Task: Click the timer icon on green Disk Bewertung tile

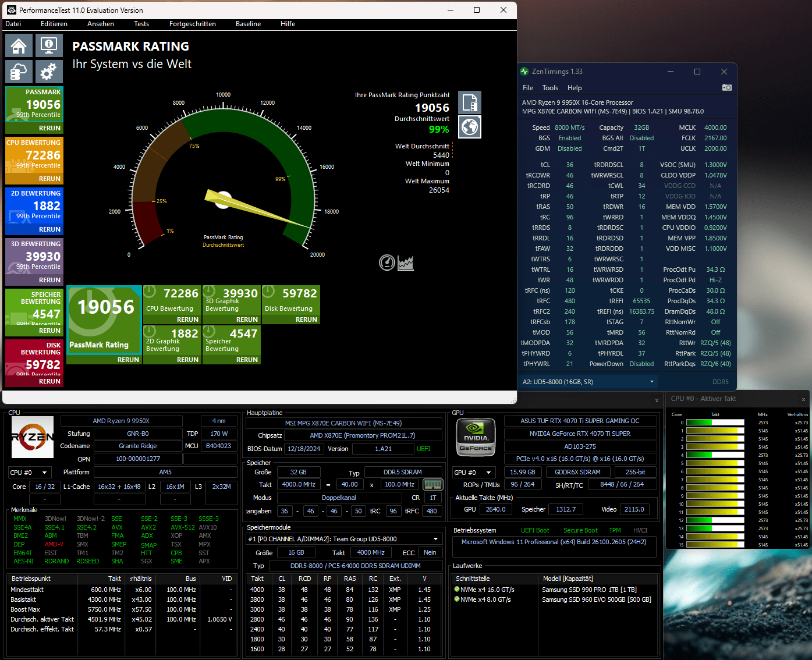Action: [x=268, y=291]
